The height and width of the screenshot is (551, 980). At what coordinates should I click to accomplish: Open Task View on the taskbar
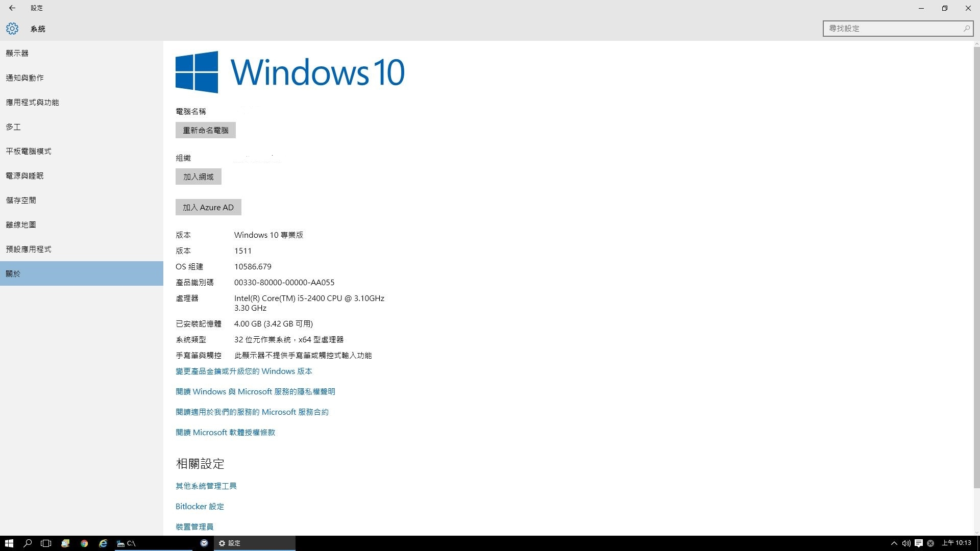[x=46, y=543]
